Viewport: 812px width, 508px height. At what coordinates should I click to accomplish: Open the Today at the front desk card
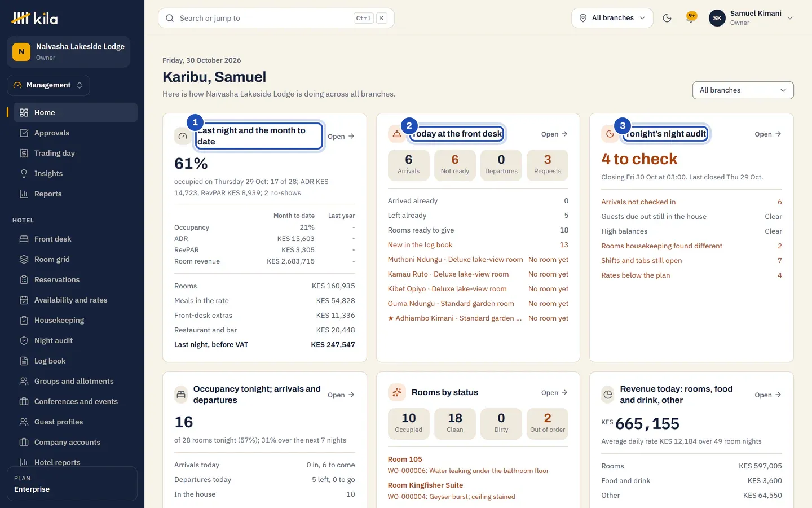[554, 134]
